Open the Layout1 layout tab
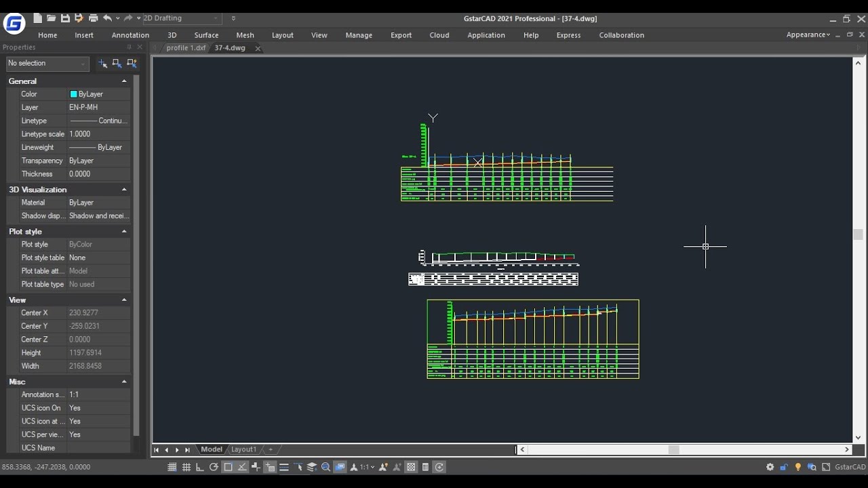The width and height of the screenshot is (868, 488). click(x=244, y=449)
